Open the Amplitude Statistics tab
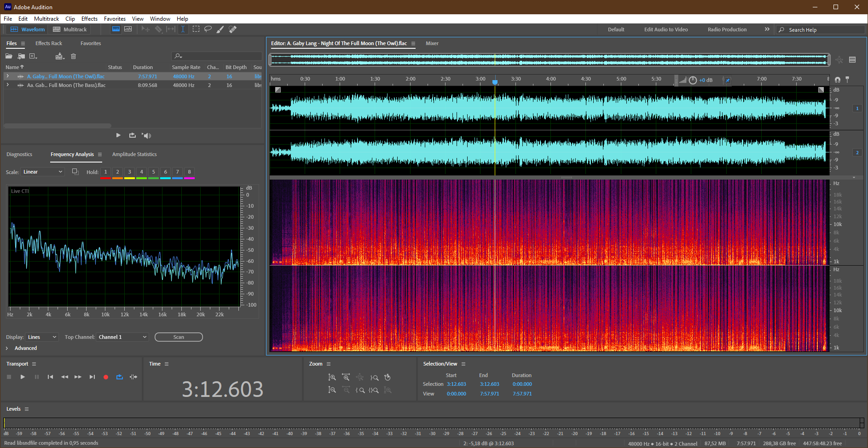This screenshot has width=868, height=448. [x=134, y=154]
